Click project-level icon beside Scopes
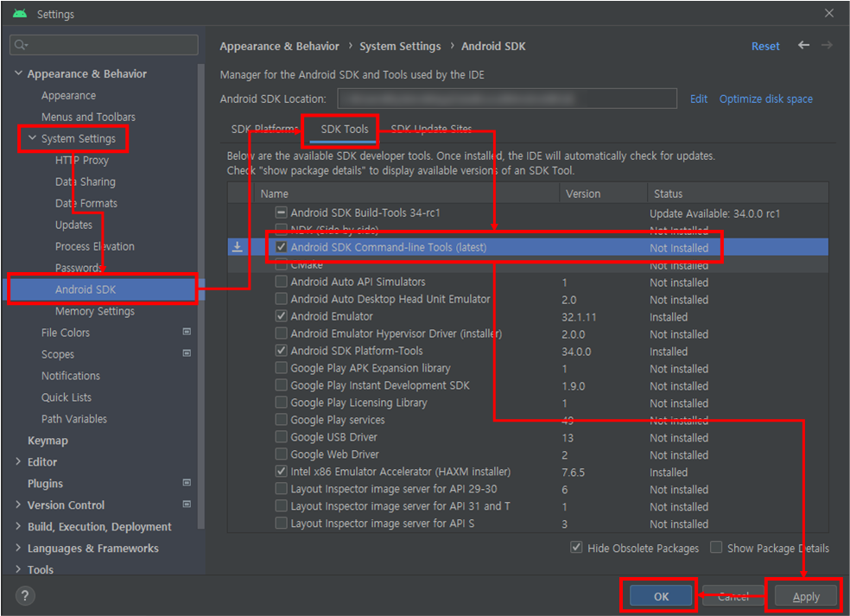Image resolution: width=850 pixels, height=616 pixels. coord(187,353)
